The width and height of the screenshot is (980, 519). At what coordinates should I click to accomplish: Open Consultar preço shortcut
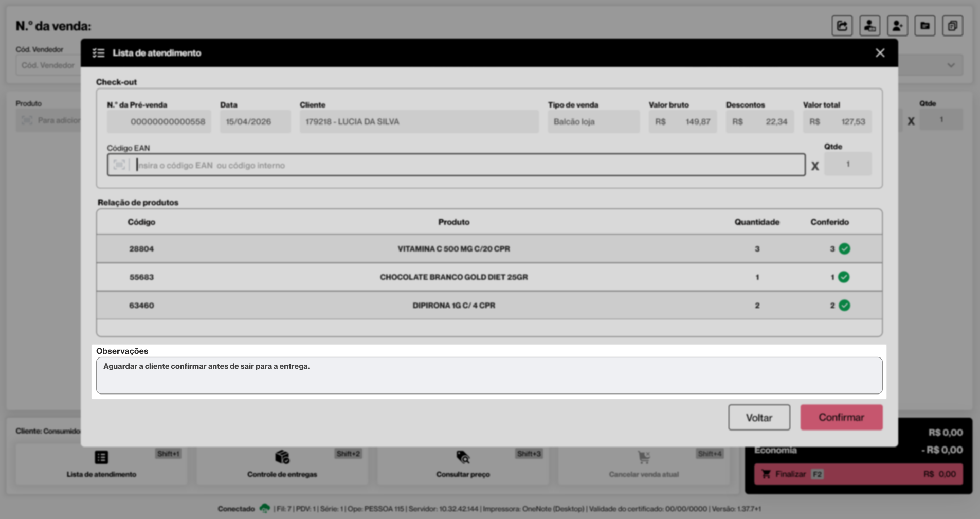click(463, 464)
